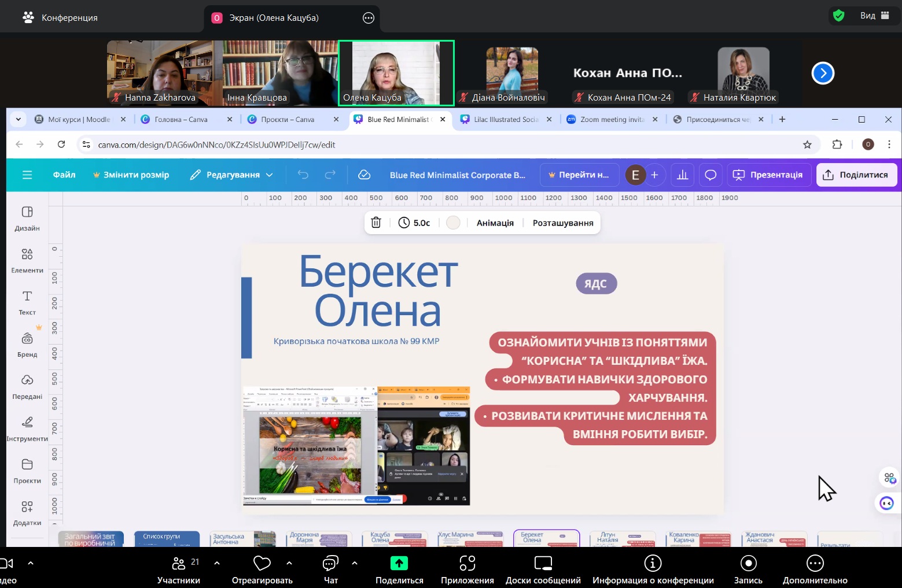Viewport: 902px width, 588px height.
Task: Open the Canva hamburger menu
Action: click(27, 175)
